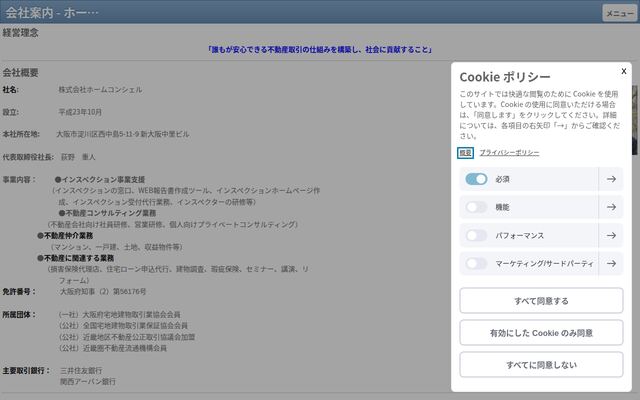
Task: Toggle the 必須 cookie switch
Action: coord(476,179)
